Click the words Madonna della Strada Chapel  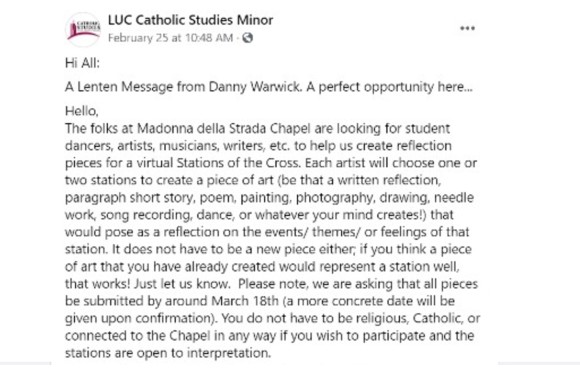pos(224,128)
